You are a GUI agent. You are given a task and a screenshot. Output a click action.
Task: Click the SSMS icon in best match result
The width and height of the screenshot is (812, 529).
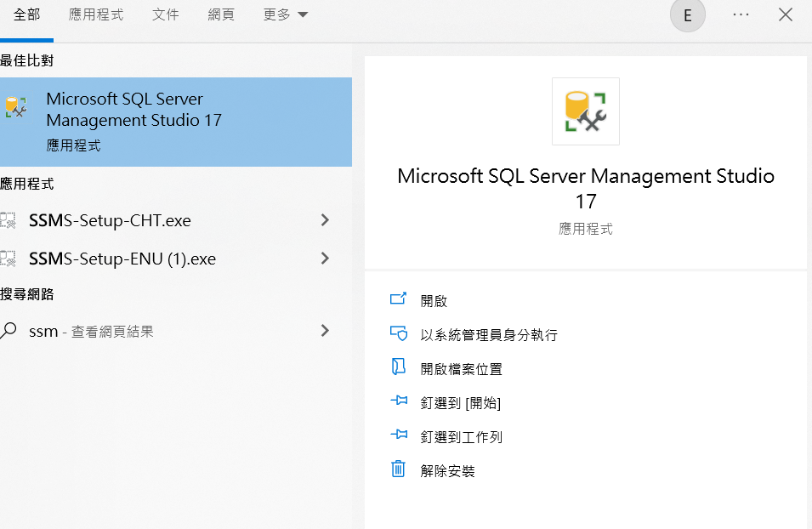(x=15, y=107)
